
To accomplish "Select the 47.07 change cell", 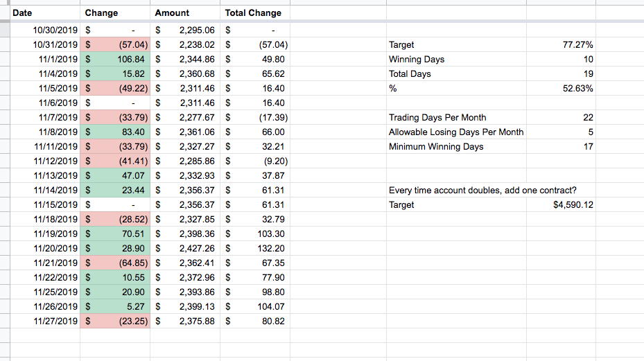I will click(x=115, y=176).
